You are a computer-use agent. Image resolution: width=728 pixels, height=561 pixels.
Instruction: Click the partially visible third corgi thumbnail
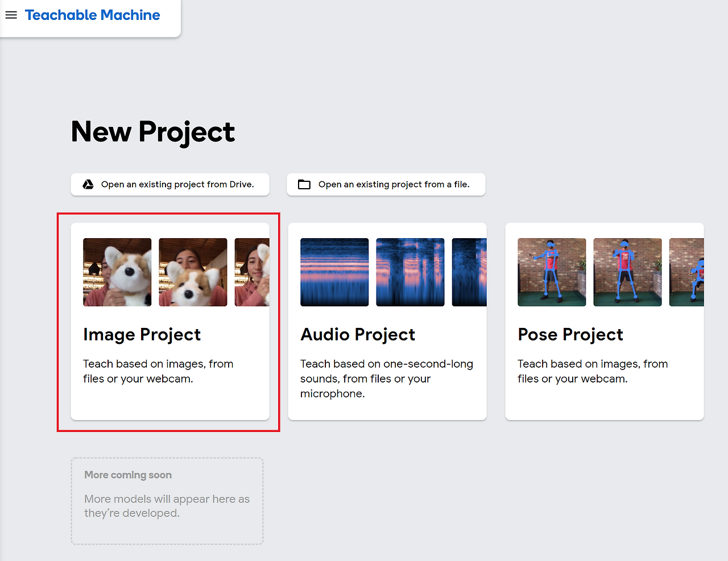(x=252, y=272)
